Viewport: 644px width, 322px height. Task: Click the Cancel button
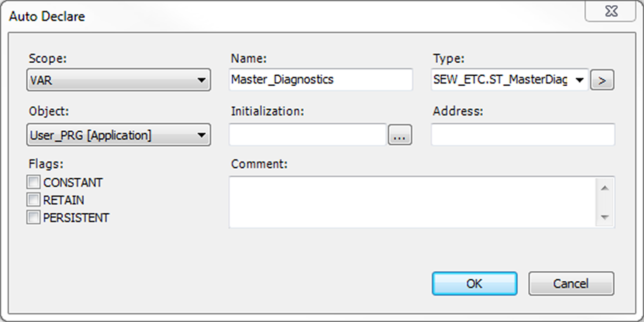(571, 284)
